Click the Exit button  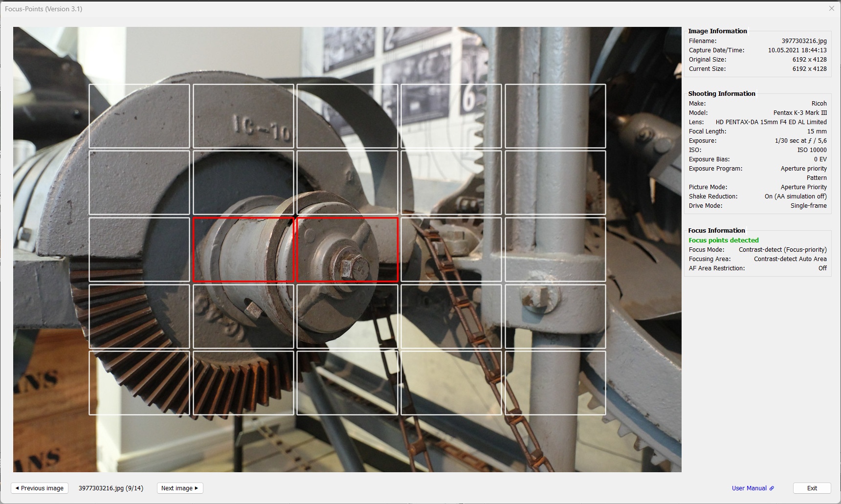click(x=812, y=488)
